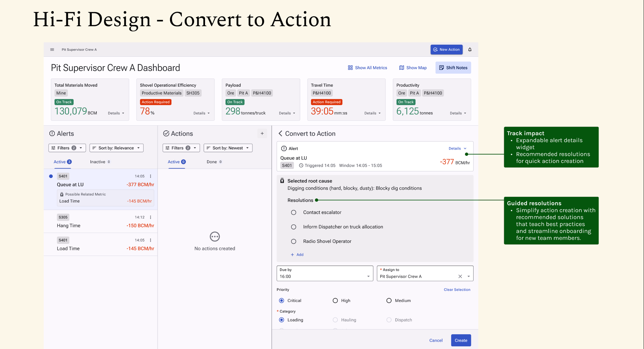Open Actions panel Filters dropdown
Screen dimensions: 644x349
[181, 148]
